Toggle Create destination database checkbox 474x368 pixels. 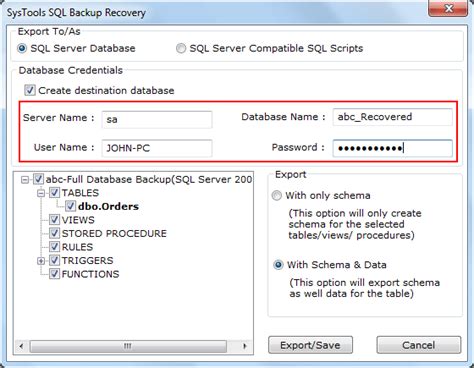30,90
